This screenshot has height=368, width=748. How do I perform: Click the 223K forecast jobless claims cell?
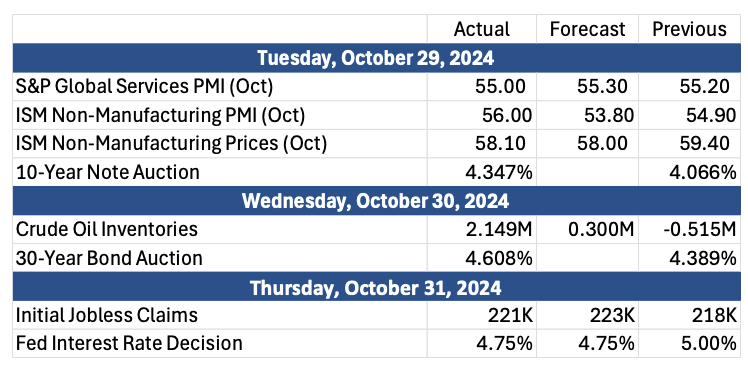click(x=587, y=315)
